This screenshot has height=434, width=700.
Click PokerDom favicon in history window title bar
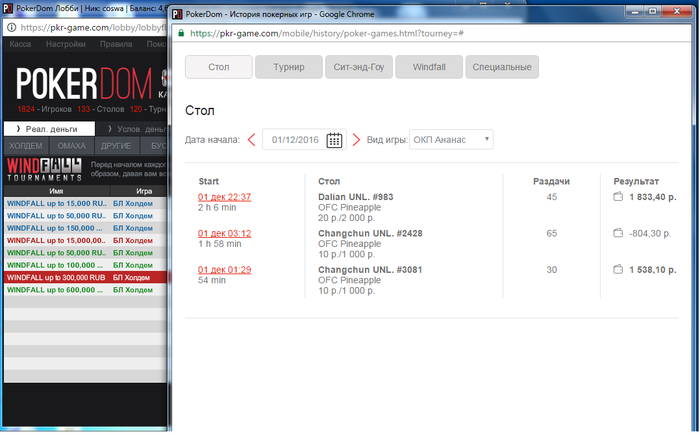coord(177,14)
